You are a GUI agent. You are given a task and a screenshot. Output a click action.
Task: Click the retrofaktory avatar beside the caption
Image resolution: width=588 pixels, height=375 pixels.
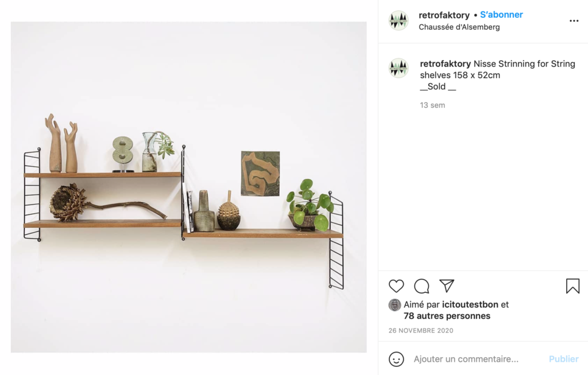(x=399, y=68)
